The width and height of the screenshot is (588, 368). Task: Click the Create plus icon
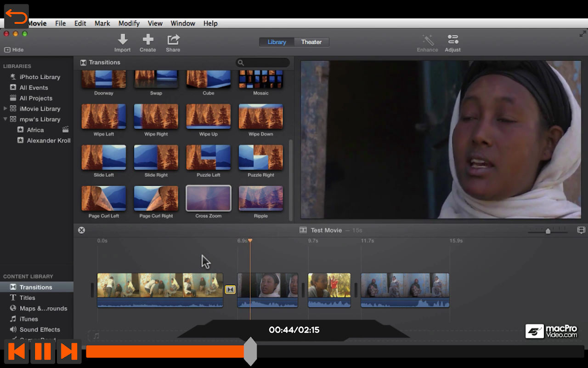148,40
